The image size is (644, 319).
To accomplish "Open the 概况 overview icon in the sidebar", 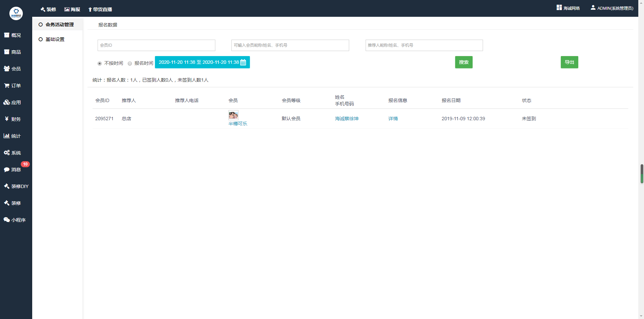I will [7, 35].
